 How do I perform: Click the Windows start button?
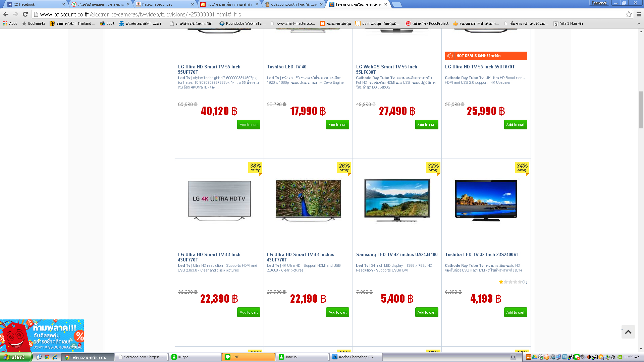[x=16, y=357]
